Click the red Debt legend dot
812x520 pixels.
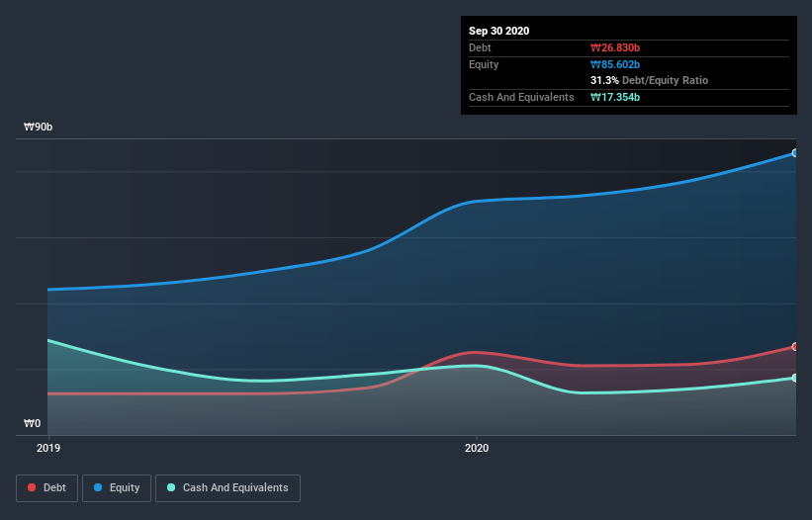32,487
